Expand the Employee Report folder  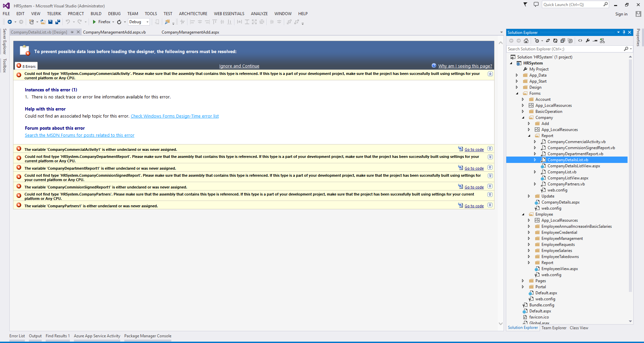pos(529,263)
